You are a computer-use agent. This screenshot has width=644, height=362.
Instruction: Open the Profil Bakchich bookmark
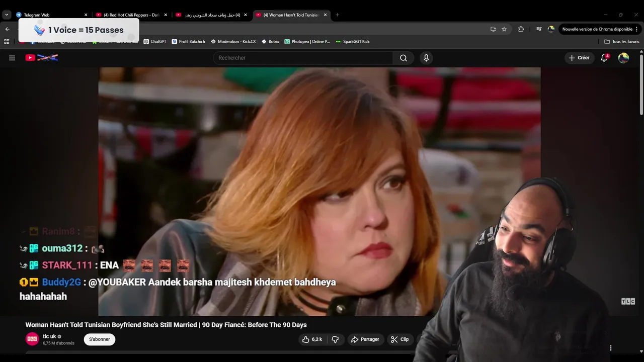pos(188,41)
